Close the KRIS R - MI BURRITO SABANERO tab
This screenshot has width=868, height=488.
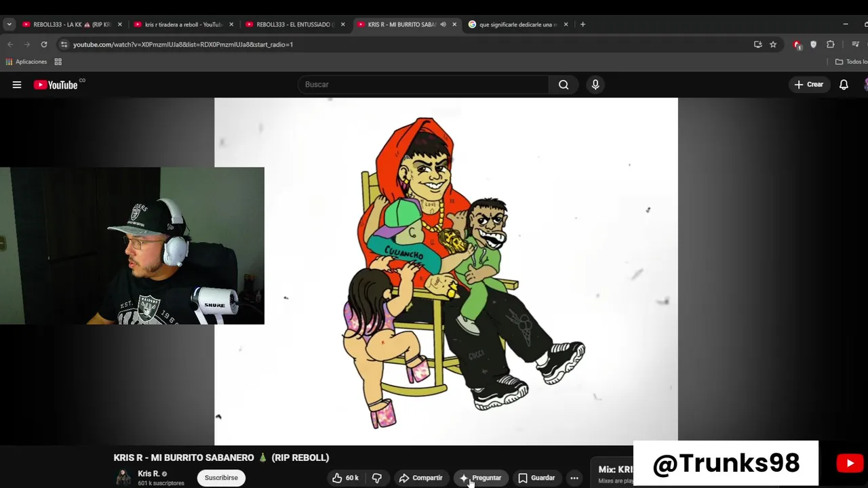(x=454, y=24)
